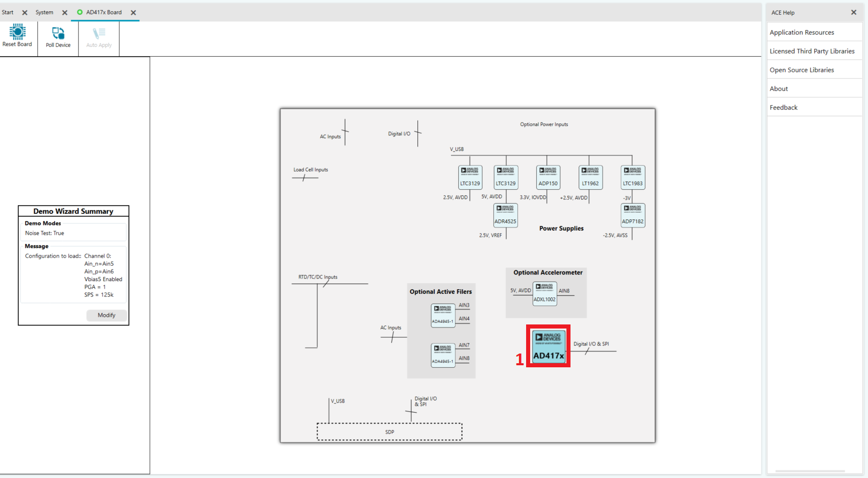Click the SDP dashed connector block

pos(389,432)
